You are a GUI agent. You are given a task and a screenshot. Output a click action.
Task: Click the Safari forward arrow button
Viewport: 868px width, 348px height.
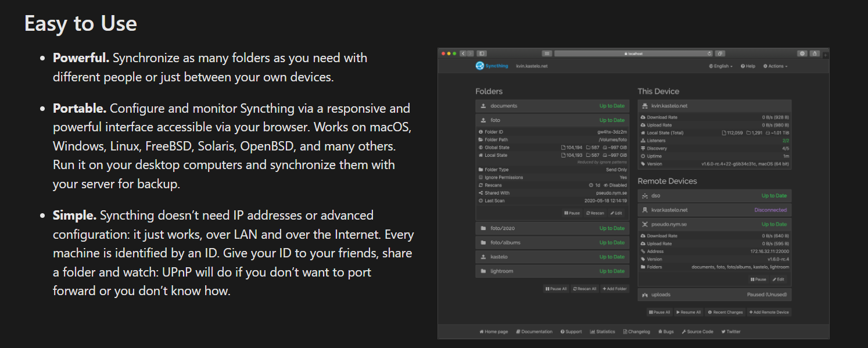[x=470, y=53]
